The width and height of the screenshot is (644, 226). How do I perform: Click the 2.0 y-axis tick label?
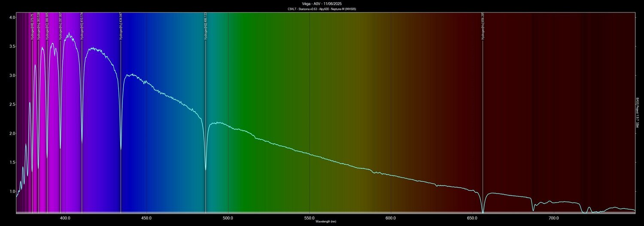pos(12,133)
